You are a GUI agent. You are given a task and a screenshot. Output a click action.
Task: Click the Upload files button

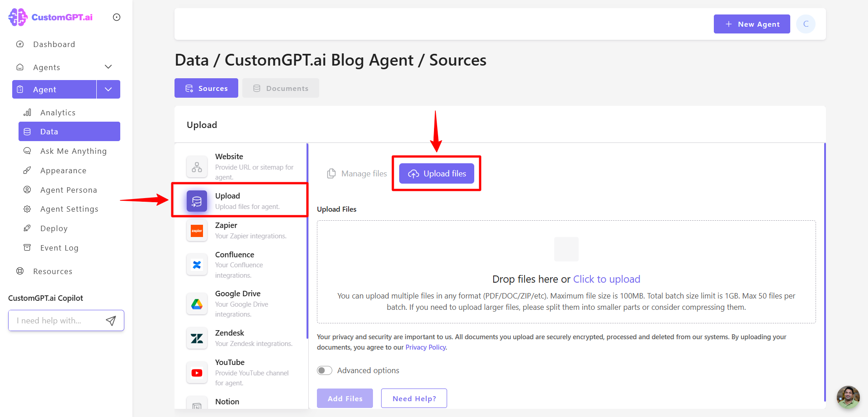pos(437,174)
